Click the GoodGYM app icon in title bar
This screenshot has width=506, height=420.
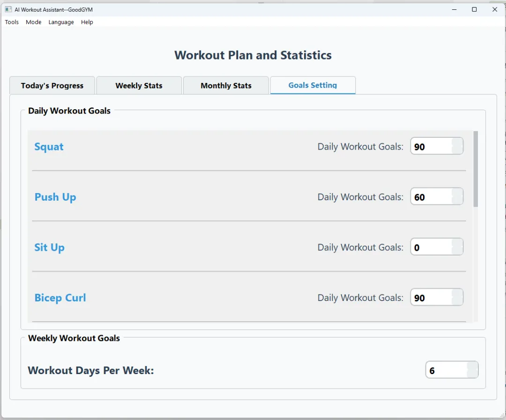pos(8,9)
